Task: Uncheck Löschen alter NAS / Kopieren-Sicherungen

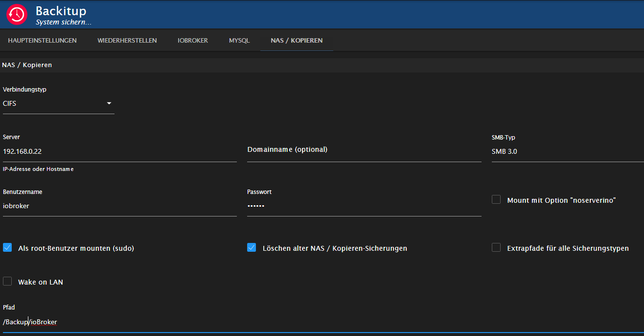Action: point(252,247)
